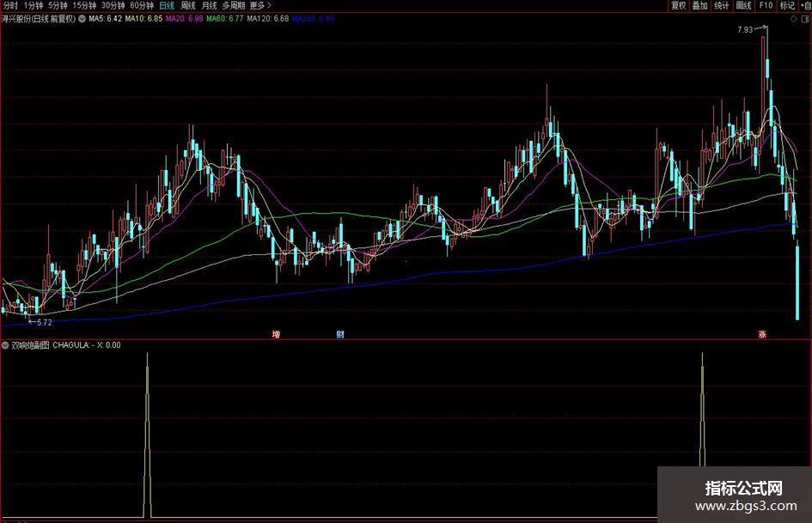Viewport: 812px width, 523px height.
Task: Switch to 周线 weekly chart tab
Action: click(x=188, y=6)
